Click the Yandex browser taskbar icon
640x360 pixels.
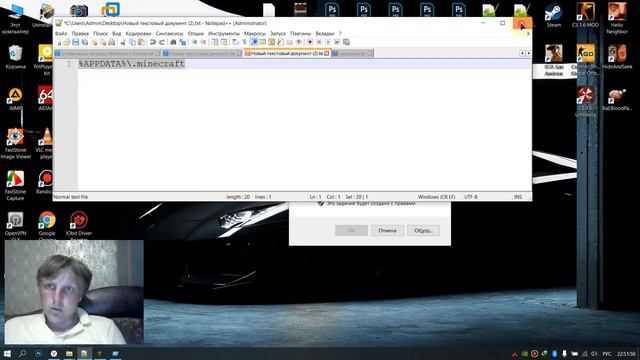(x=54, y=353)
